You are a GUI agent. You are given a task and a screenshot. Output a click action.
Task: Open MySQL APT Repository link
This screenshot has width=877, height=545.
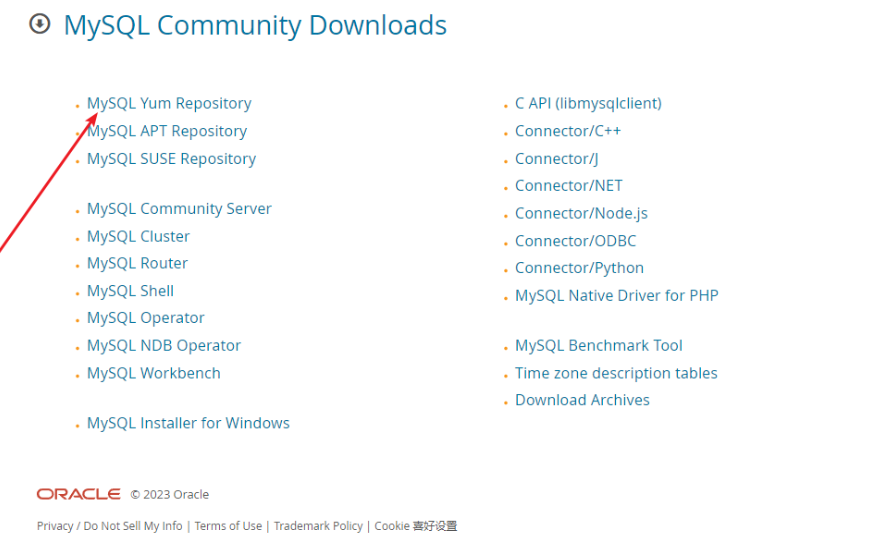(x=167, y=131)
